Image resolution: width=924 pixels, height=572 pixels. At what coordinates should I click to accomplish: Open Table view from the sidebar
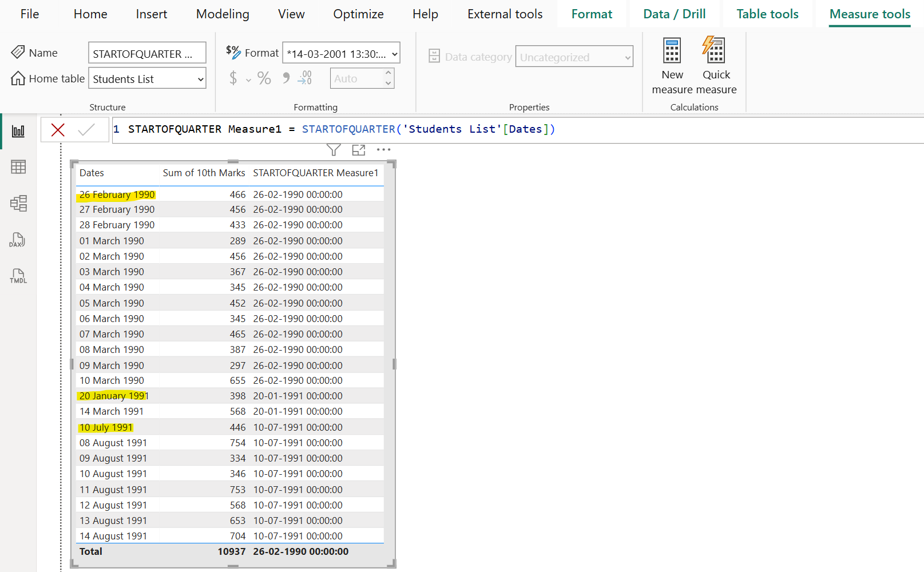(x=18, y=166)
